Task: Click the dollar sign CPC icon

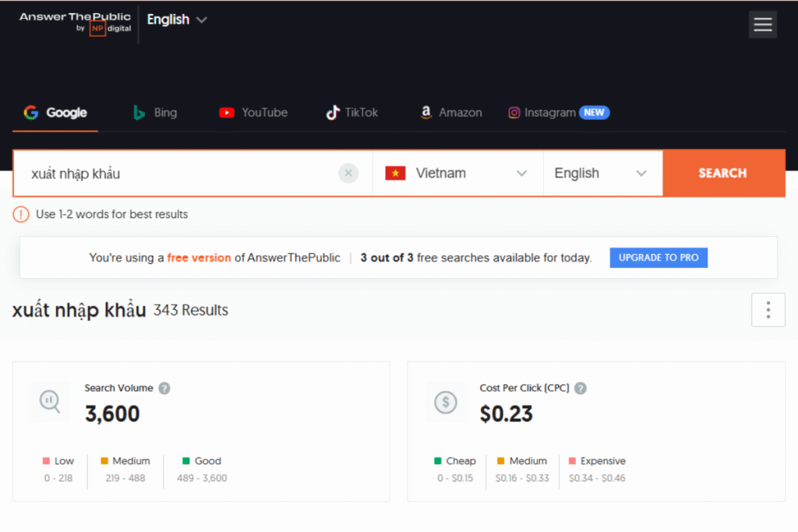Action: click(446, 401)
